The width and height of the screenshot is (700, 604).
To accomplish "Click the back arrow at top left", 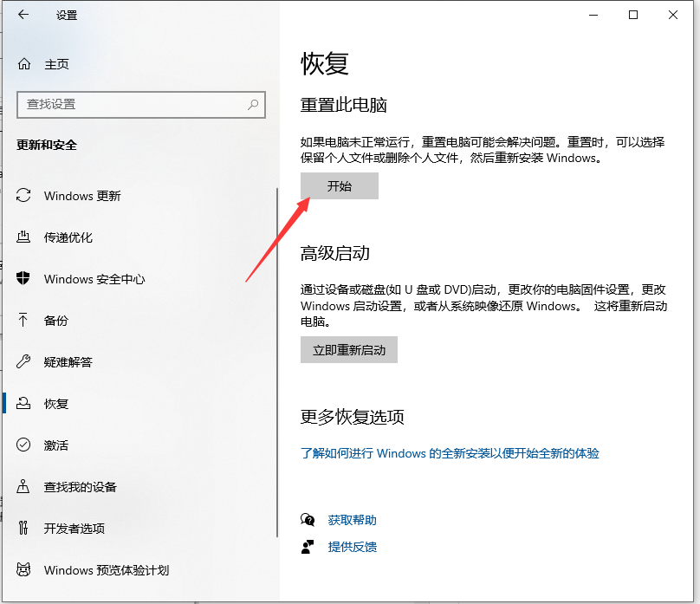I will [22, 15].
